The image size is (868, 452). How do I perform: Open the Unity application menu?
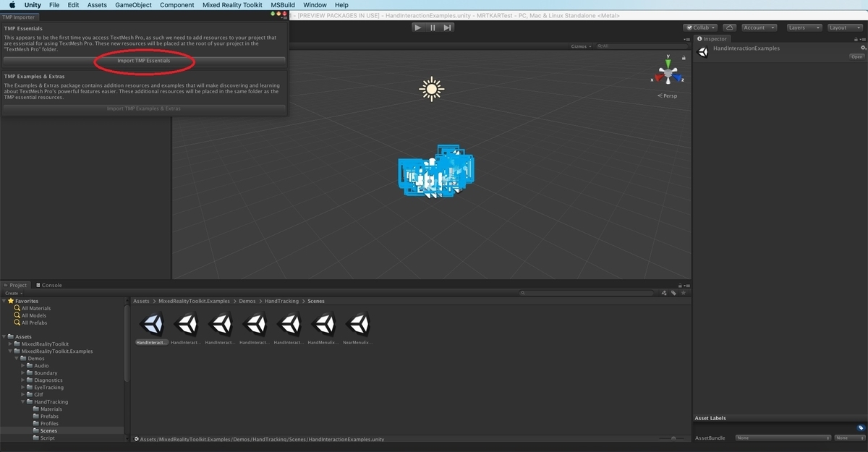coord(33,5)
